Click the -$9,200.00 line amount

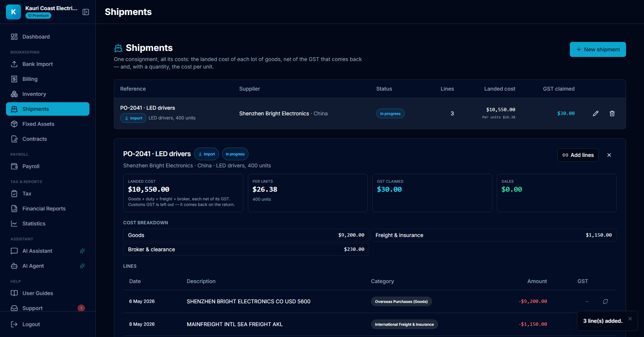coord(533,301)
